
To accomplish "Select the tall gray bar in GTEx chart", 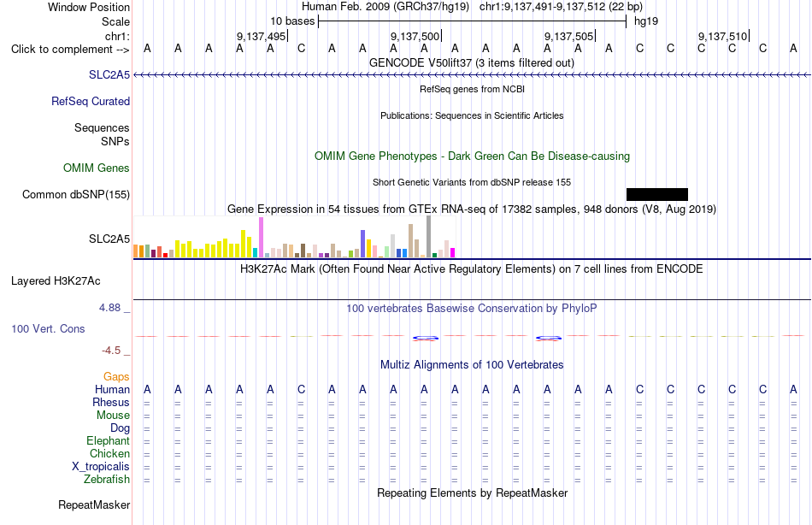I will pos(429,237).
